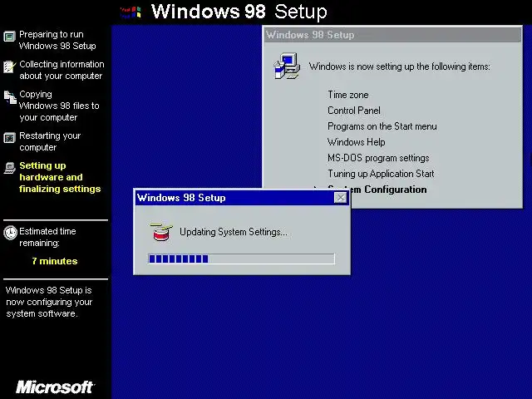Select the bold 'System Configuration' item
This screenshot has height=399, width=532.
click(388, 190)
